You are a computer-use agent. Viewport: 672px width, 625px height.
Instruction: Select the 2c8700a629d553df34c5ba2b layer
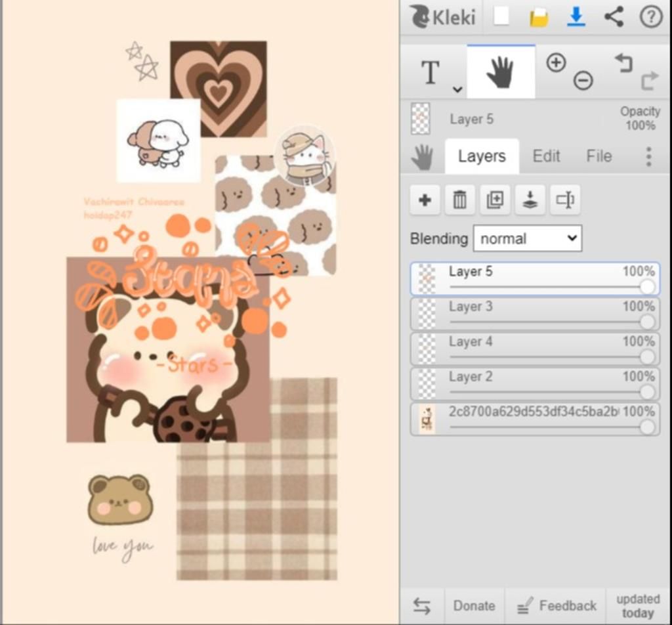[535, 420]
